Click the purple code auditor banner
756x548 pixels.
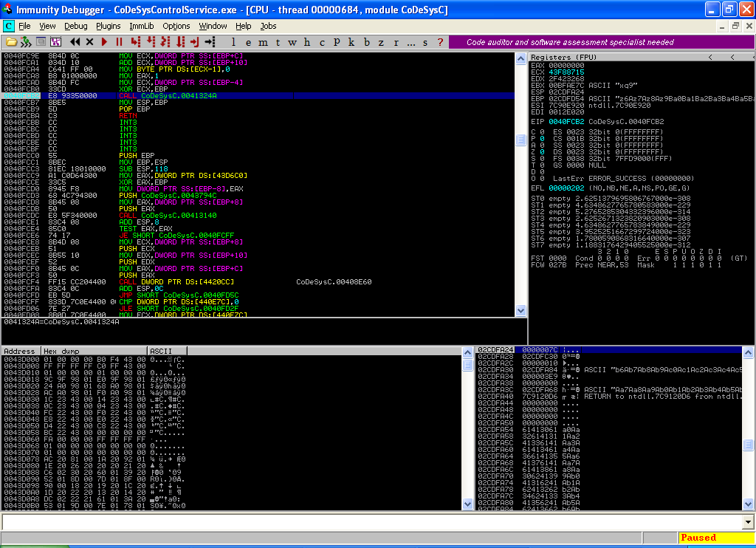(570, 42)
